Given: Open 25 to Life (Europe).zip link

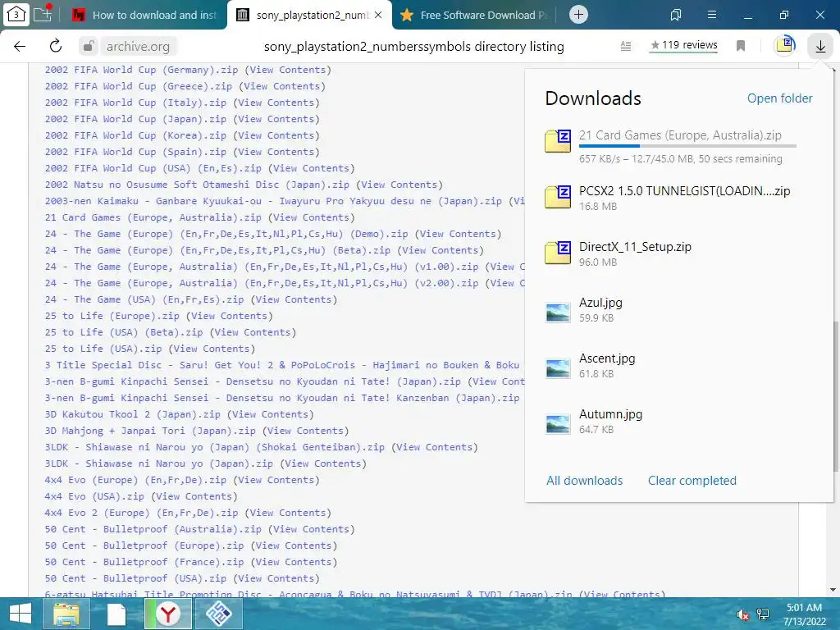Looking at the screenshot, I should tap(112, 316).
